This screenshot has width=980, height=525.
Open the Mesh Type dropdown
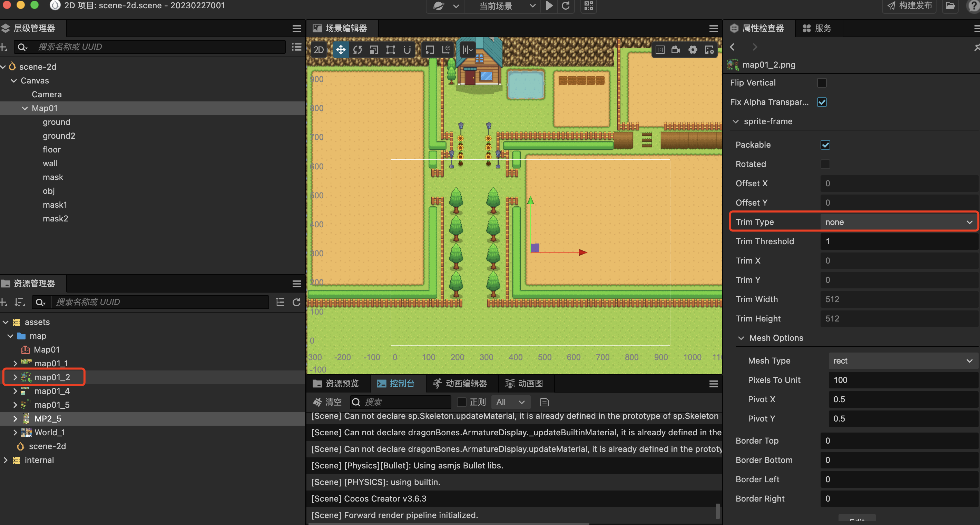[902, 361]
